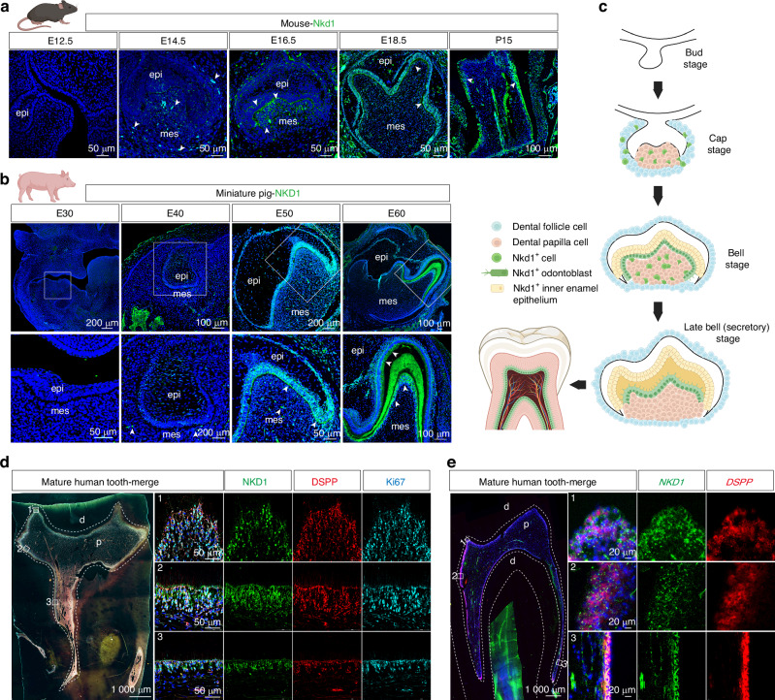Click the mature human tooth merge image in panel d
This screenshot has height=700, width=775.
pos(82,595)
